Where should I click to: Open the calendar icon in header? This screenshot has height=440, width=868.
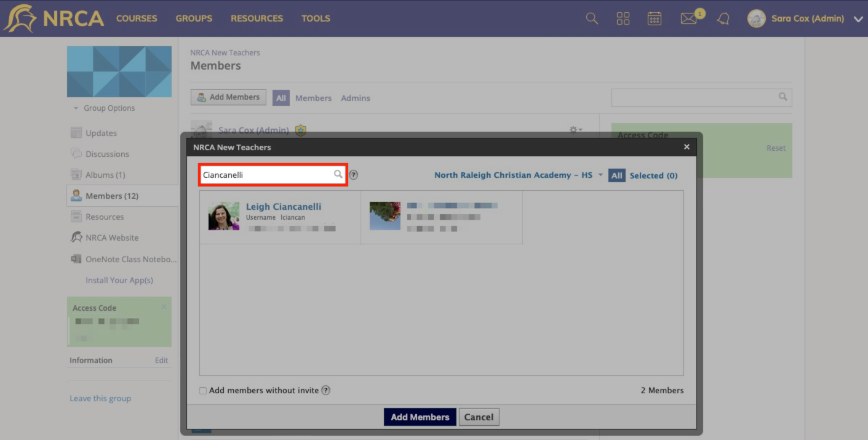click(x=655, y=18)
